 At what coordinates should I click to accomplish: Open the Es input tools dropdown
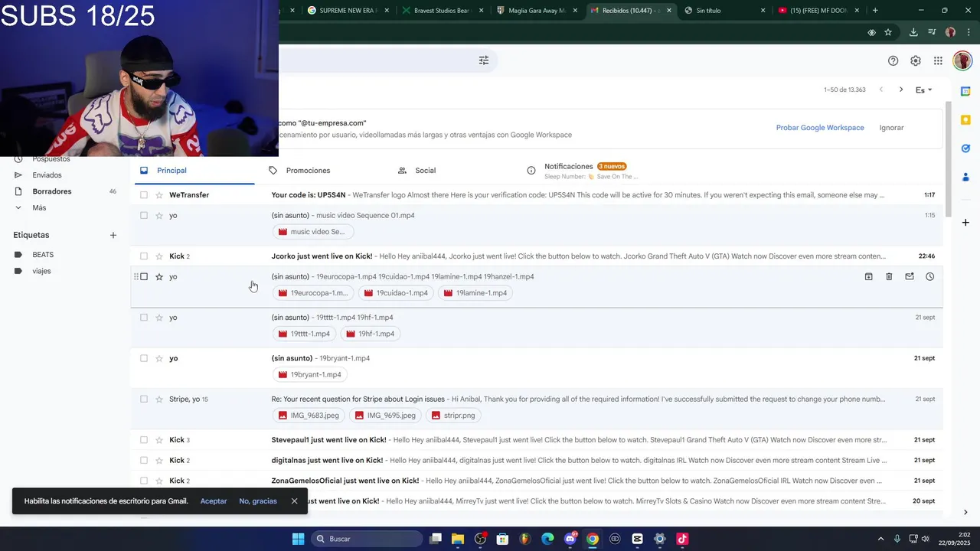924,90
